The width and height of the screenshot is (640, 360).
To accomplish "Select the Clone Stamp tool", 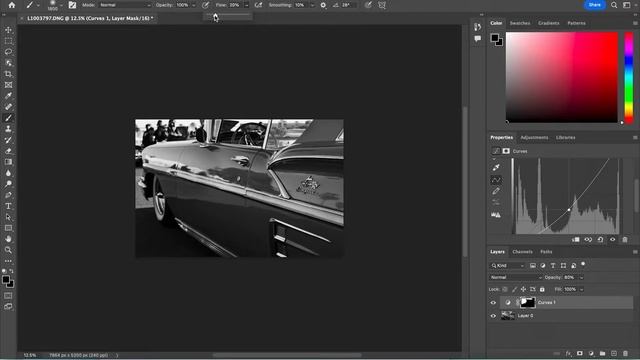I will point(8,129).
